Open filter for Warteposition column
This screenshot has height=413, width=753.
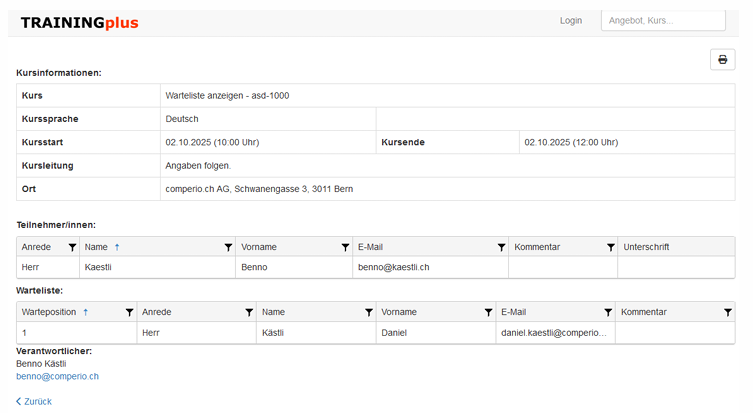pyautogui.click(x=129, y=313)
